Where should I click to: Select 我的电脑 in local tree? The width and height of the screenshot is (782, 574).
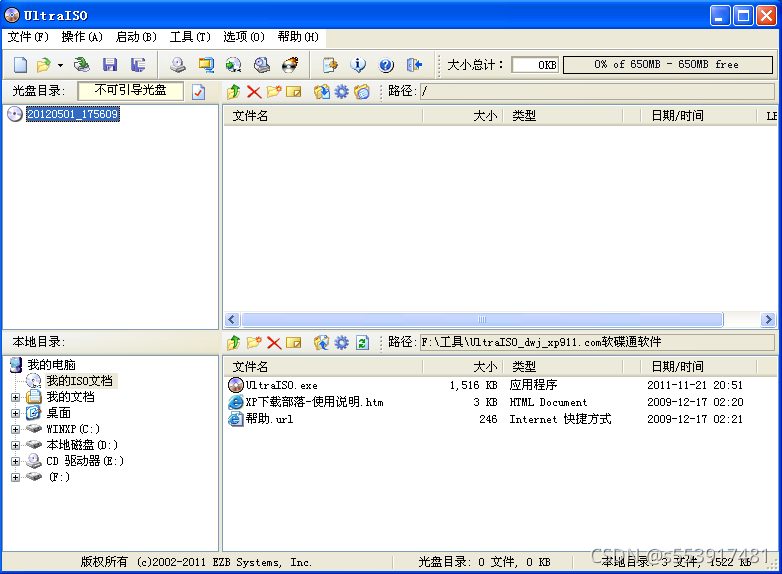(51, 365)
